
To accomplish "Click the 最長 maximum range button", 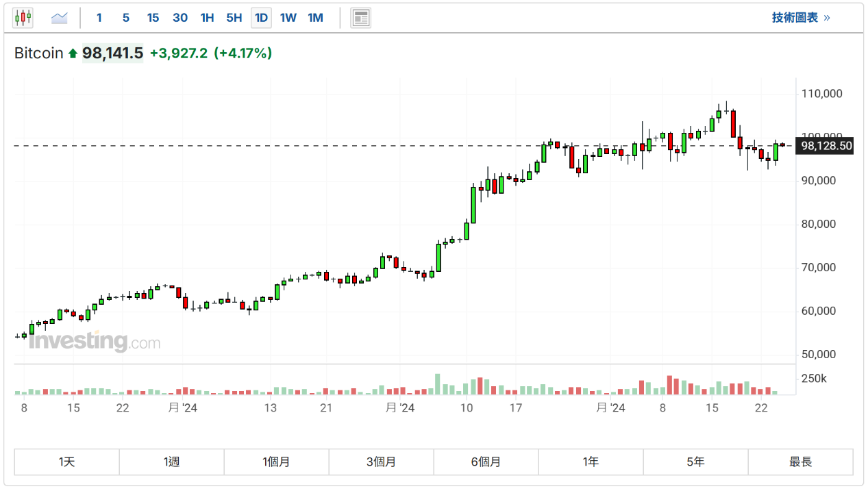I will coord(800,462).
